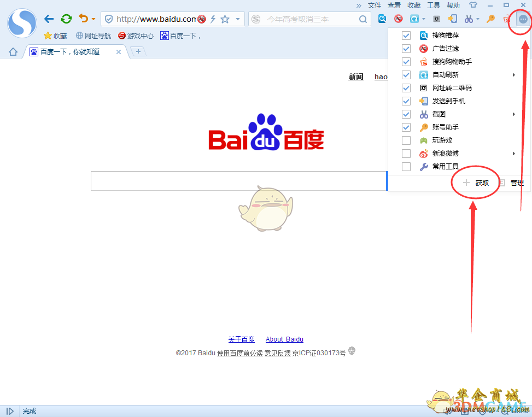Toggle high-speed mode lightning icon

(213, 19)
